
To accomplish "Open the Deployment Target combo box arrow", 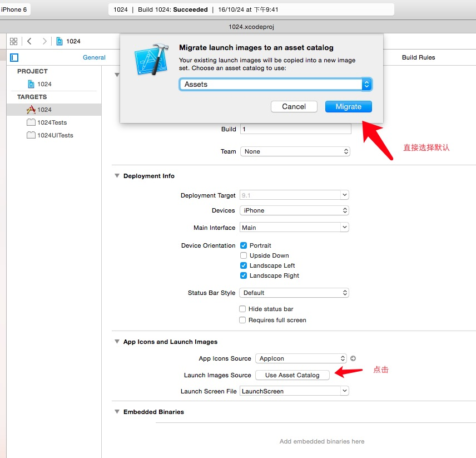I will click(345, 195).
